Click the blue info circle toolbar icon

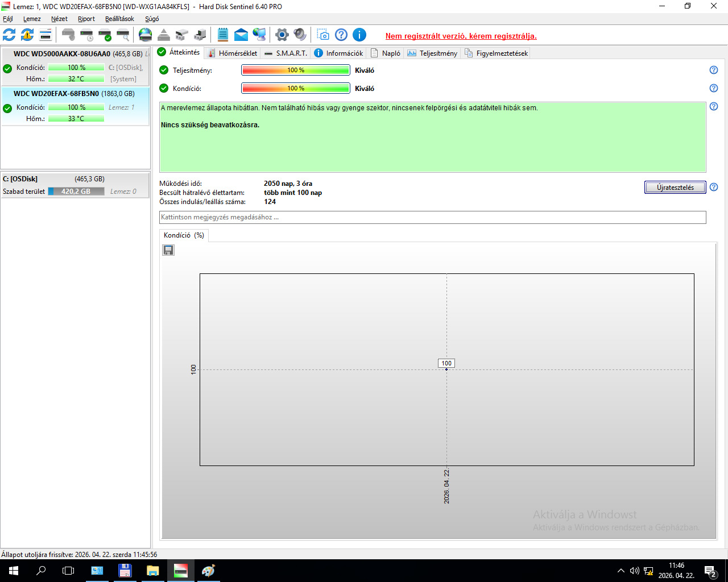point(359,35)
